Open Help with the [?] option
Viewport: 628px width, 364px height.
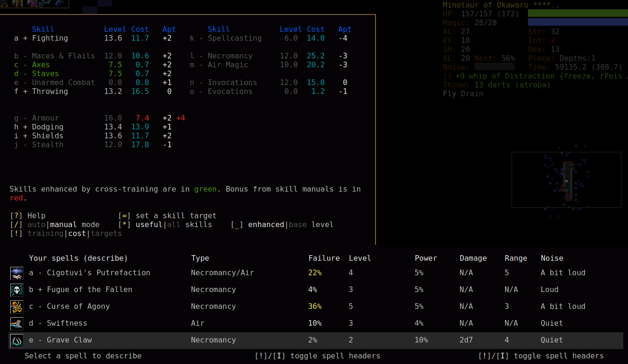click(x=28, y=216)
